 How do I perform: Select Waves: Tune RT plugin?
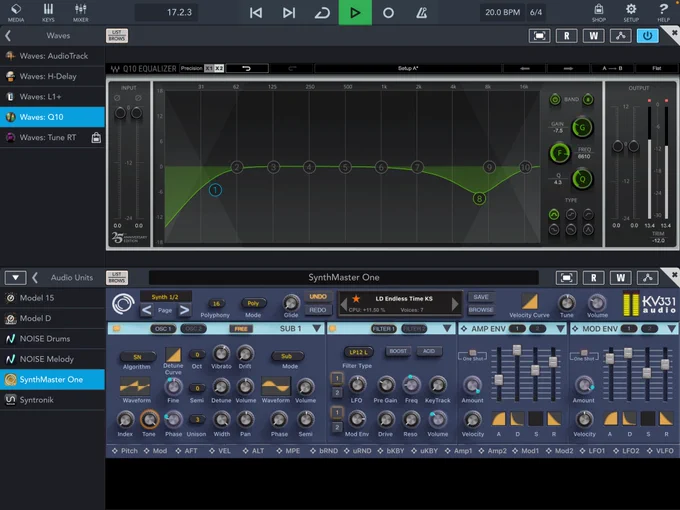point(52,137)
